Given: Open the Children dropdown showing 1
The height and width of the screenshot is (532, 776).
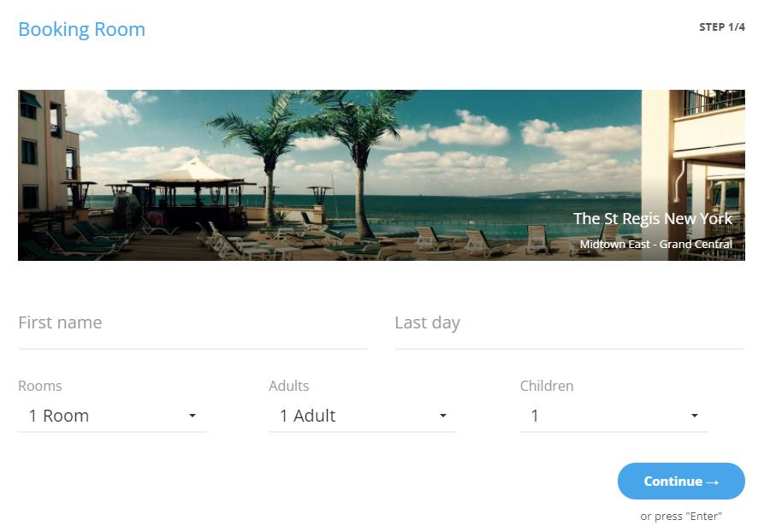Looking at the screenshot, I should pyautogui.click(x=614, y=416).
